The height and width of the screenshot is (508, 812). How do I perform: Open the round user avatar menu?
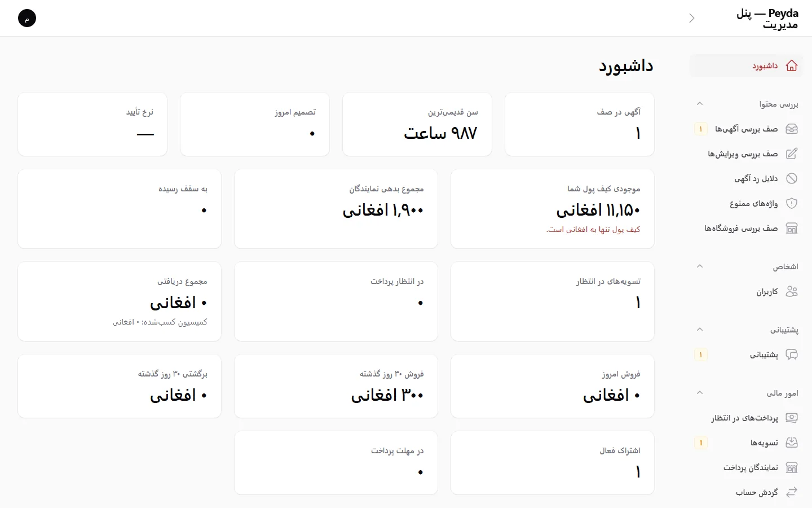tap(27, 18)
